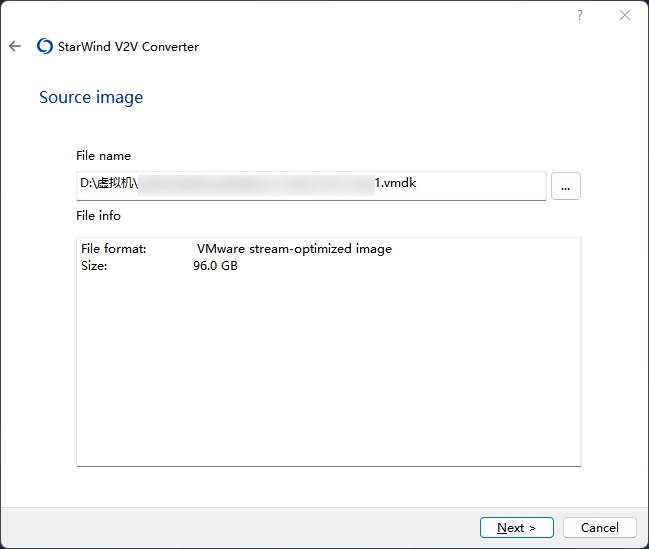The height and width of the screenshot is (549, 649).
Task: Click the Source image heading
Action: [91, 97]
